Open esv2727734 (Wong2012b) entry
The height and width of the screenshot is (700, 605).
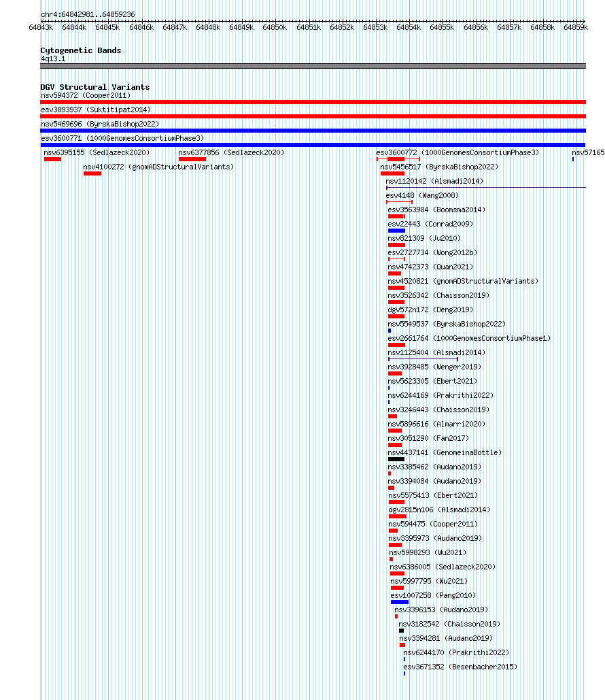click(x=432, y=252)
